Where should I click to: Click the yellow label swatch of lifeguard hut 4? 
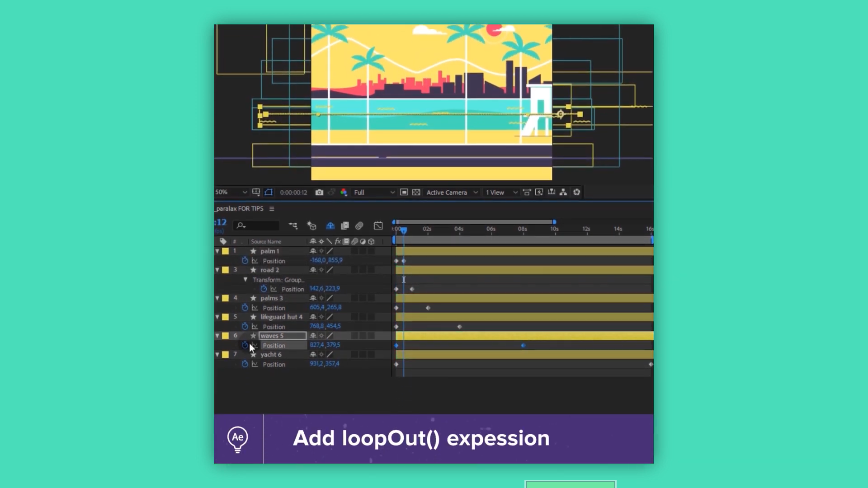(x=225, y=317)
